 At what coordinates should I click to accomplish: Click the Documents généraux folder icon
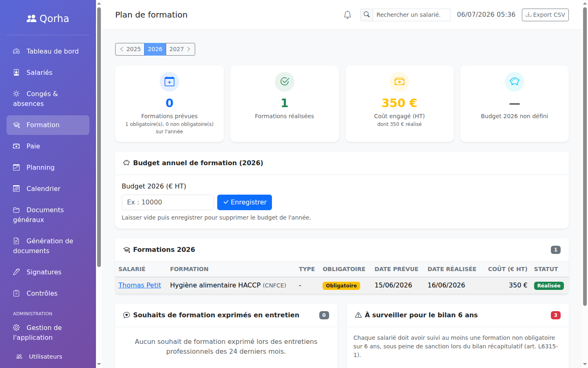click(16, 210)
